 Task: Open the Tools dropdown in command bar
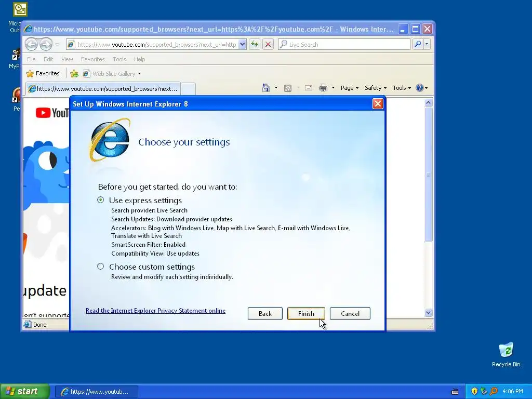[x=402, y=88]
